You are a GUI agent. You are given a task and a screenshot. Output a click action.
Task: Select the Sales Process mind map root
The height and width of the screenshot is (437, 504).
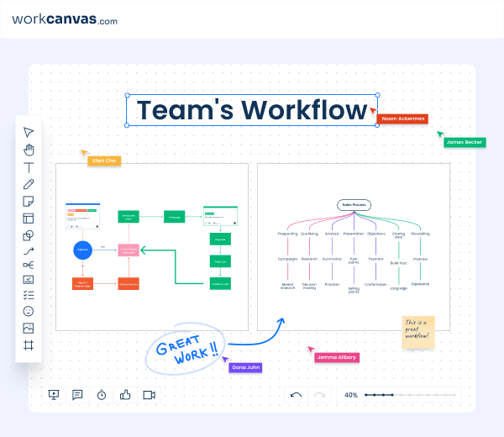coord(354,205)
